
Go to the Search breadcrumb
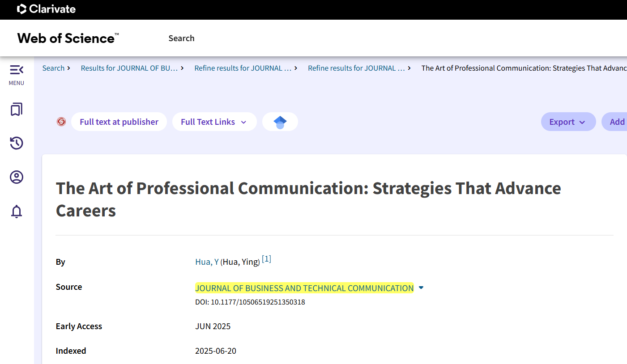click(x=53, y=68)
